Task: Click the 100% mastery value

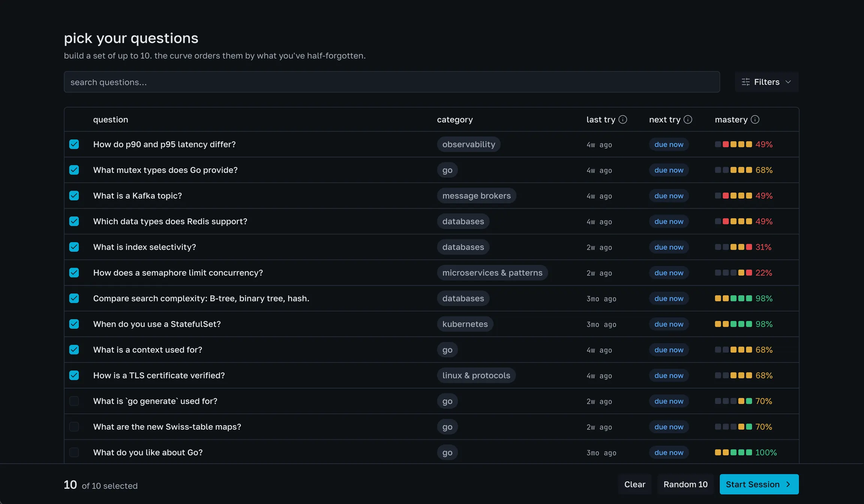Action: point(766,452)
